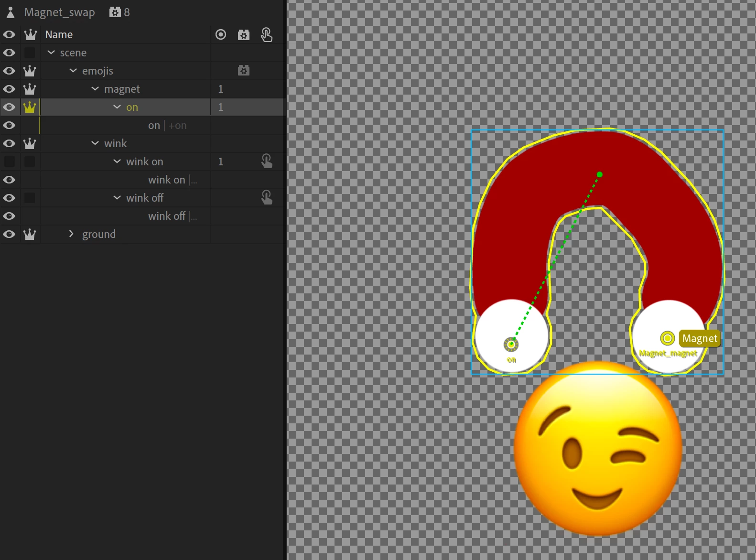Click the crown column header icon
Image resolution: width=756 pixels, height=560 pixels.
[30, 34]
